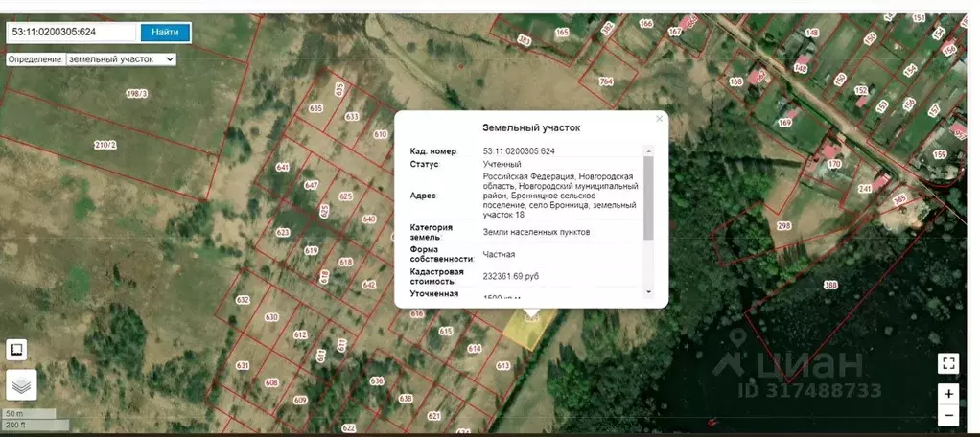
Task: Select parcel label 623 on map
Action: coord(283,232)
